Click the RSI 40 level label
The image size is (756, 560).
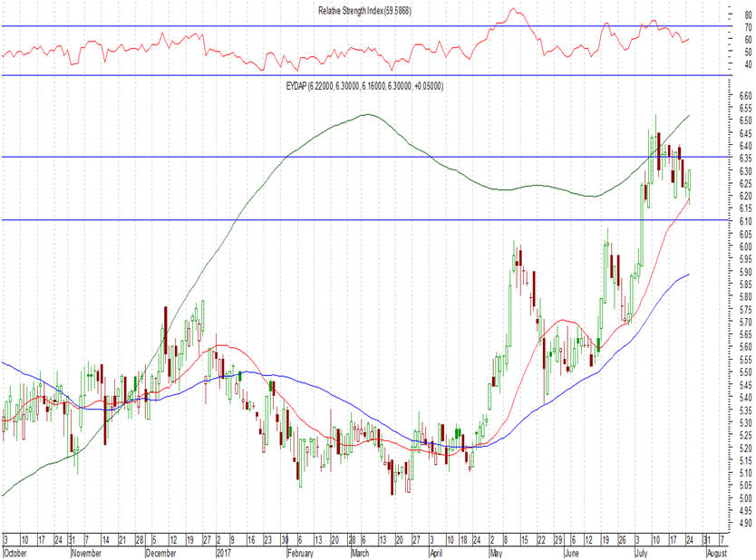748,64
